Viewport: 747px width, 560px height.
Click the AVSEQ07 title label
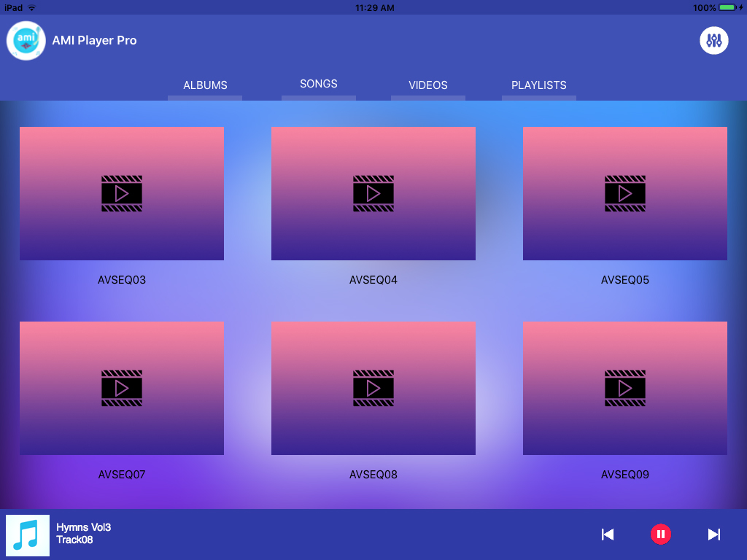tap(122, 475)
